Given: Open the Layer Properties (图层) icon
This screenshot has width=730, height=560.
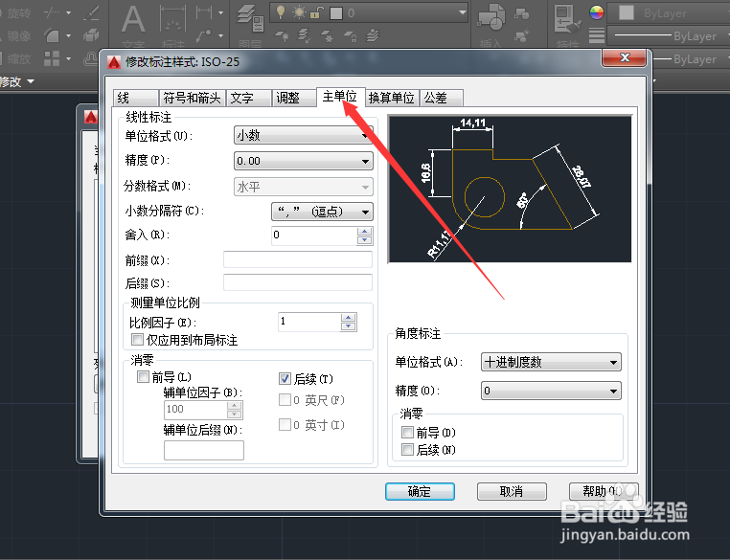Looking at the screenshot, I should tap(250, 19).
